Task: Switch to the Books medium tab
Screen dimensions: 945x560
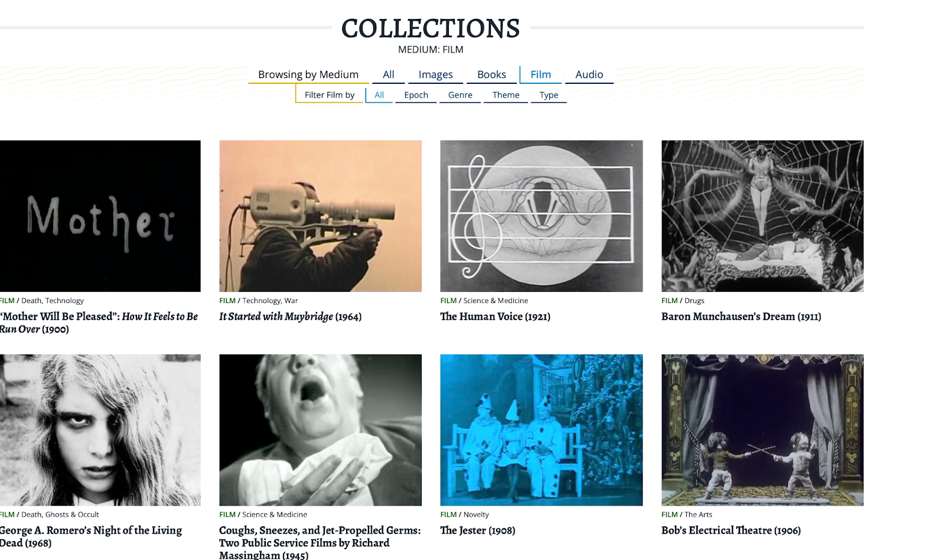Action: tap(491, 74)
